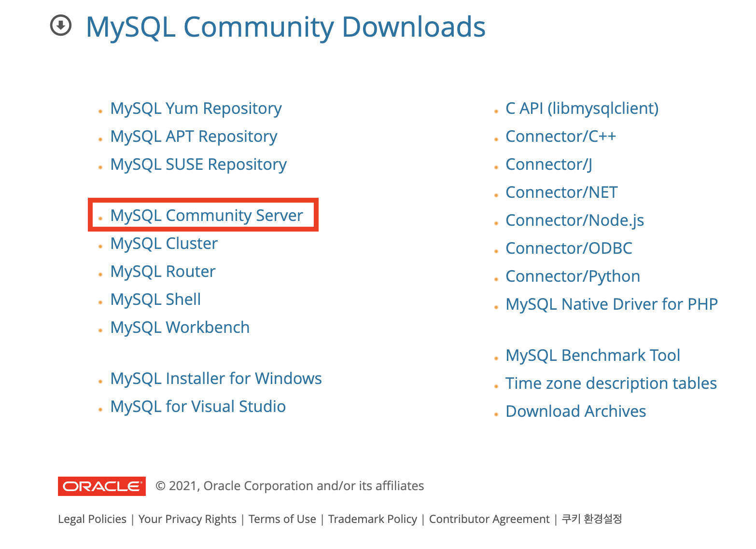Image resolution: width=756 pixels, height=549 pixels.
Task: Open MySQL Benchmark Tool link
Action: click(593, 356)
